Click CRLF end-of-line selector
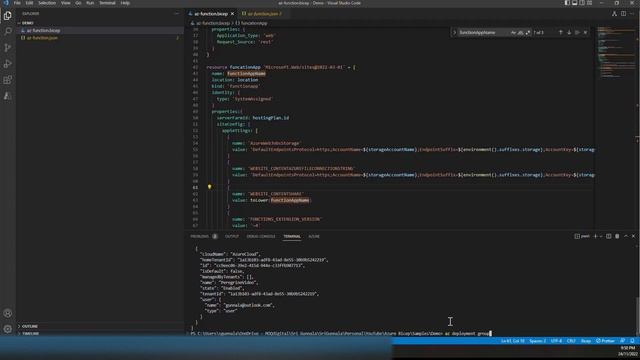This screenshot has width=640, height=360. (571, 341)
